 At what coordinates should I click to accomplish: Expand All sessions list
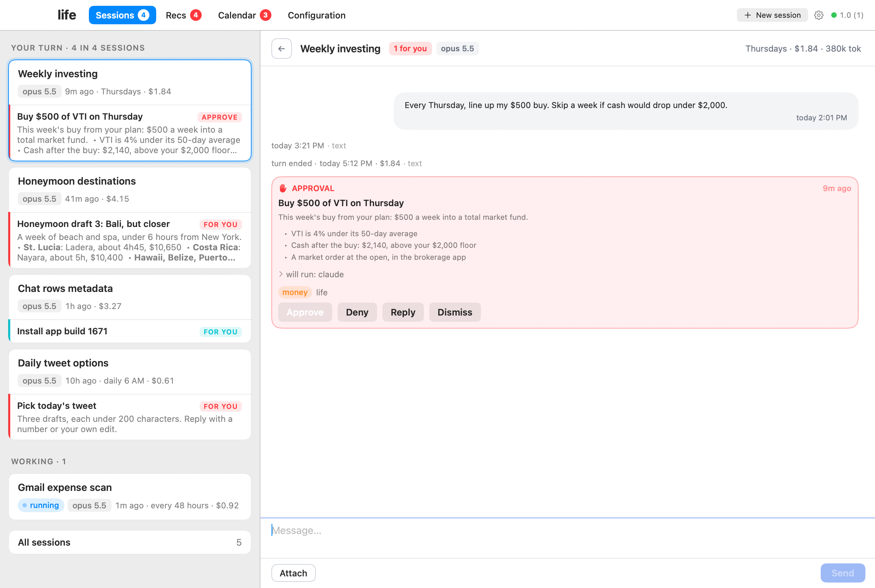point(130,542)
